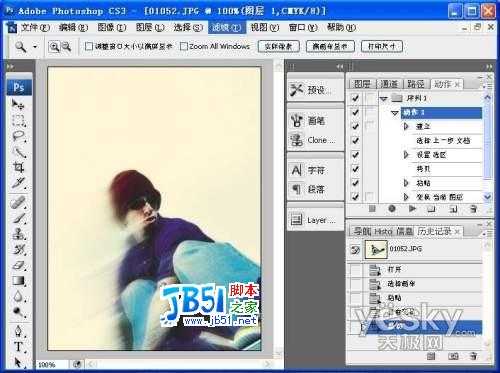Open the 画笔 brushes dock panel

pyautogui.click(x=315, y=120)
